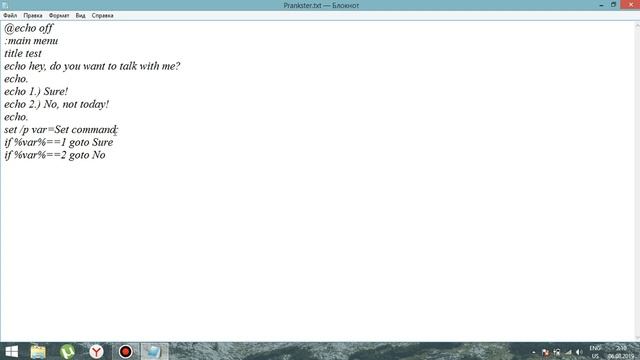Open the Action Center flag icon
Screen dimensions: 640x360
tap(545, 352)
